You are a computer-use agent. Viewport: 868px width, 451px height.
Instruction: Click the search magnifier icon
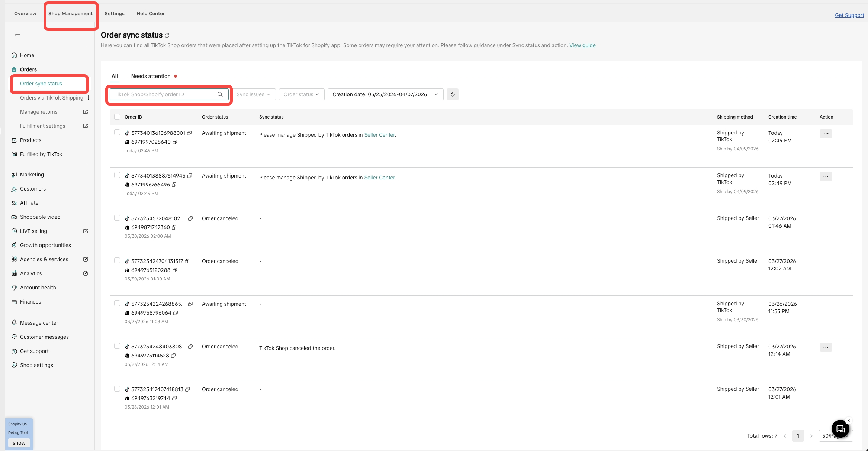pyautogui.click(x=220, y=94)
